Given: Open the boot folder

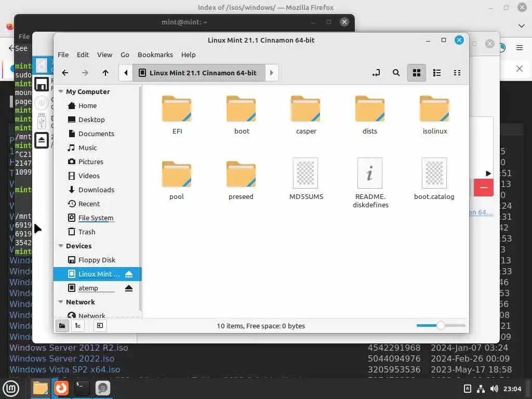Looking at the screenshot, I should pos(241,115).
